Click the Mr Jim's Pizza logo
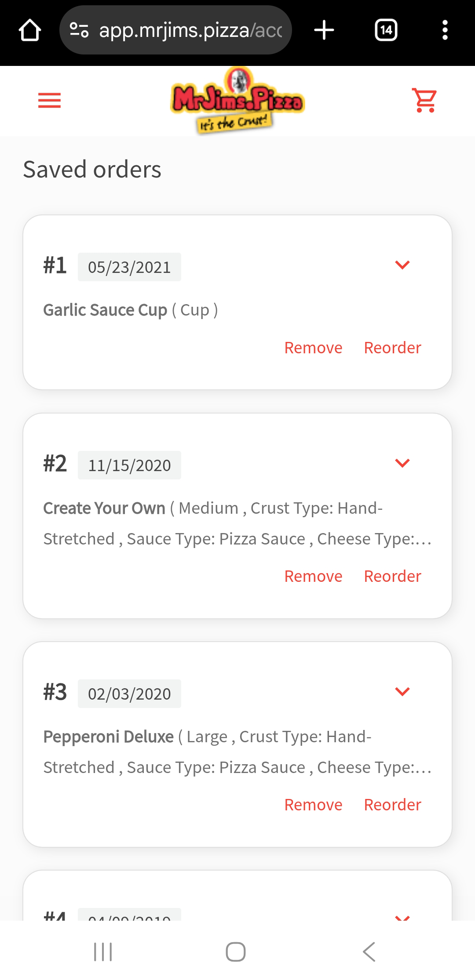 tap(237, 101)
